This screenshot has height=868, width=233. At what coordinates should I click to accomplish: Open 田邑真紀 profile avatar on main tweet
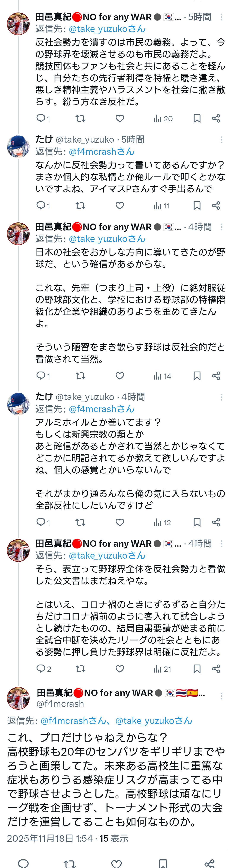(18, 698)
